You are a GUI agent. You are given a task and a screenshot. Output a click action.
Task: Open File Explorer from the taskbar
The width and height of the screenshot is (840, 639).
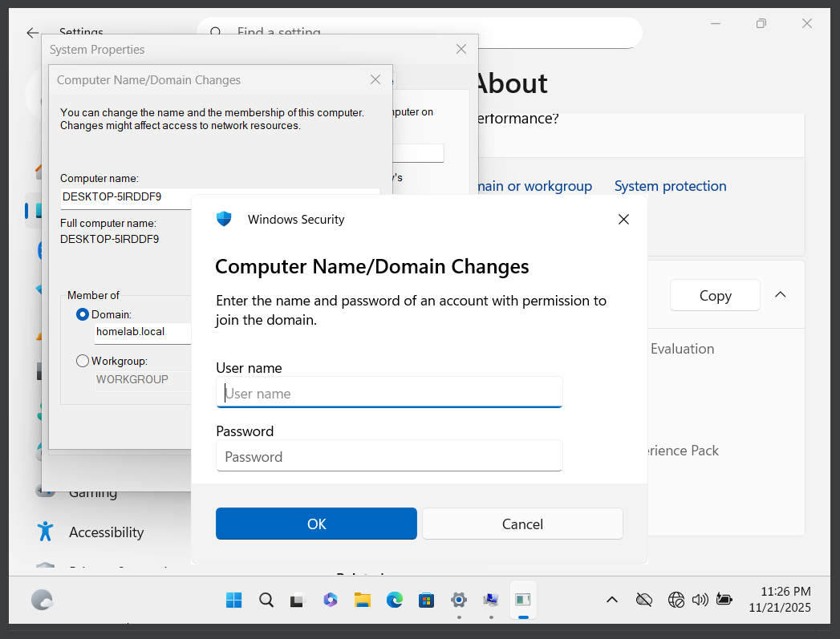362,599
